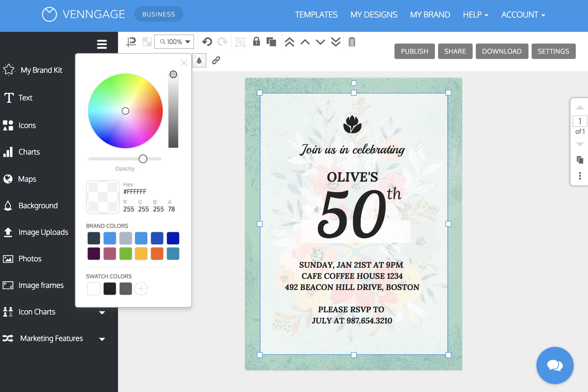Toggle the redo action icon

[x=222, y=41]
